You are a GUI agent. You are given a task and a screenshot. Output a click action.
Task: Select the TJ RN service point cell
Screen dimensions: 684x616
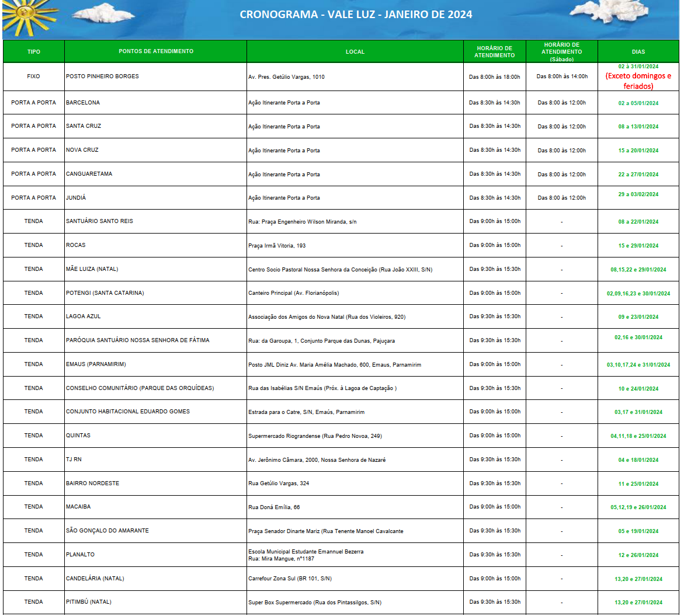pos(74,460)
